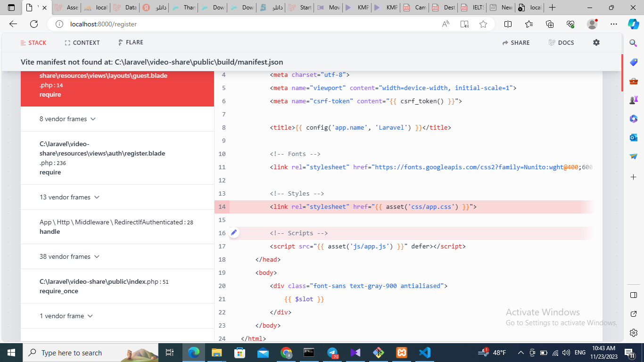This screenshot has width=644, height=362.
Task: Click the pencil edit icon at line 16
Action: (234, 233)
